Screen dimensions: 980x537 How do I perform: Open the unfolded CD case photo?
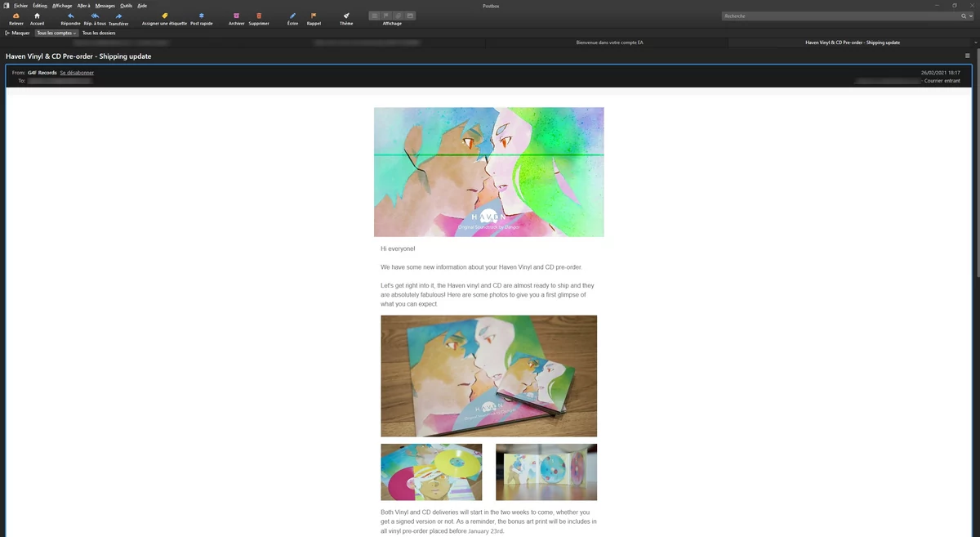coord(546,472)
